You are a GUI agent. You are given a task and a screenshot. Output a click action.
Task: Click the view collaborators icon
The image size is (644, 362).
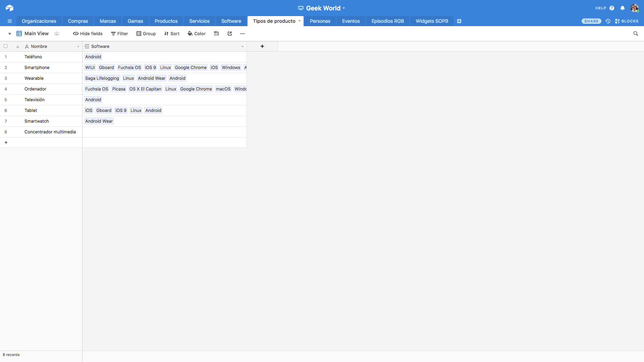tap(57, 34)
